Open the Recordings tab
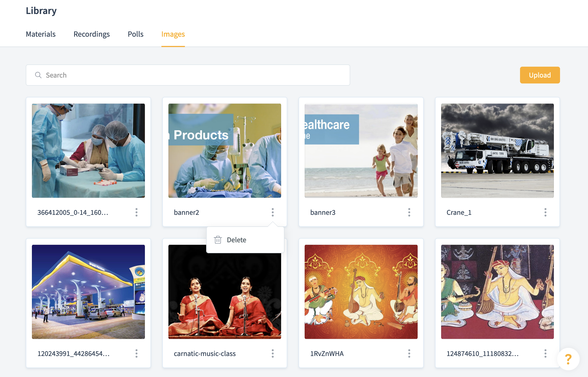 click(91, 34)
